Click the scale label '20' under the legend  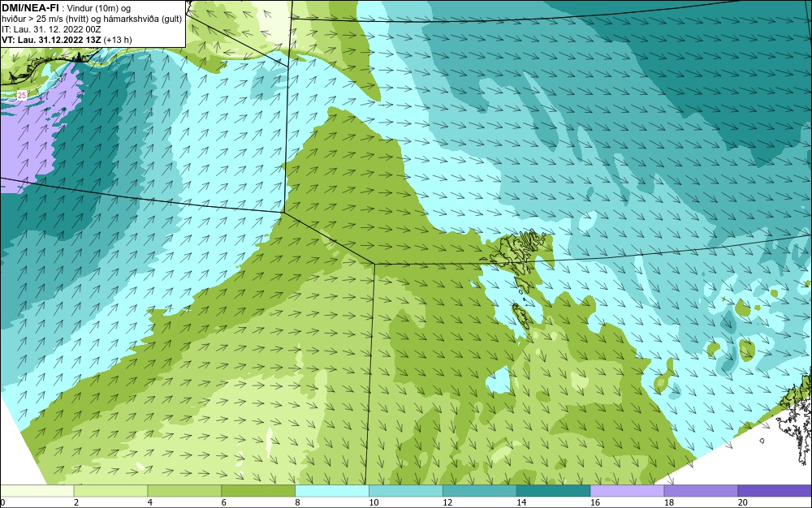743,502
